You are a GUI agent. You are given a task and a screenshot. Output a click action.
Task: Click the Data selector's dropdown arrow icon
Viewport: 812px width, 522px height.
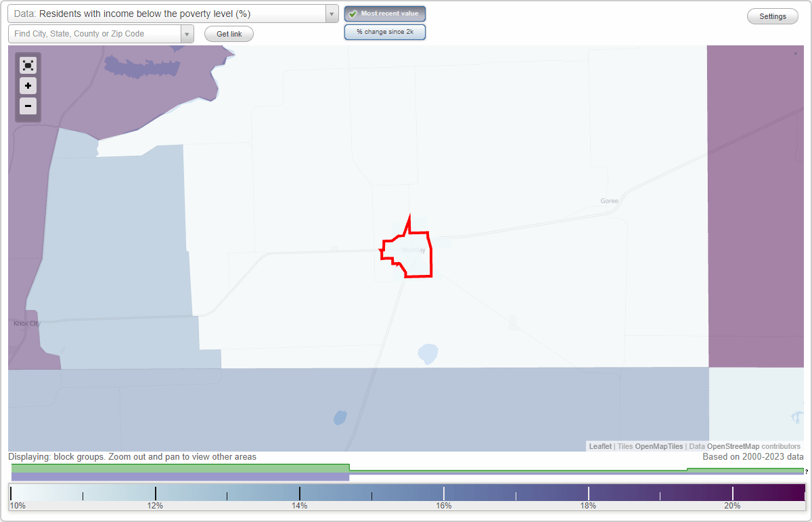(x=331, y=13)
